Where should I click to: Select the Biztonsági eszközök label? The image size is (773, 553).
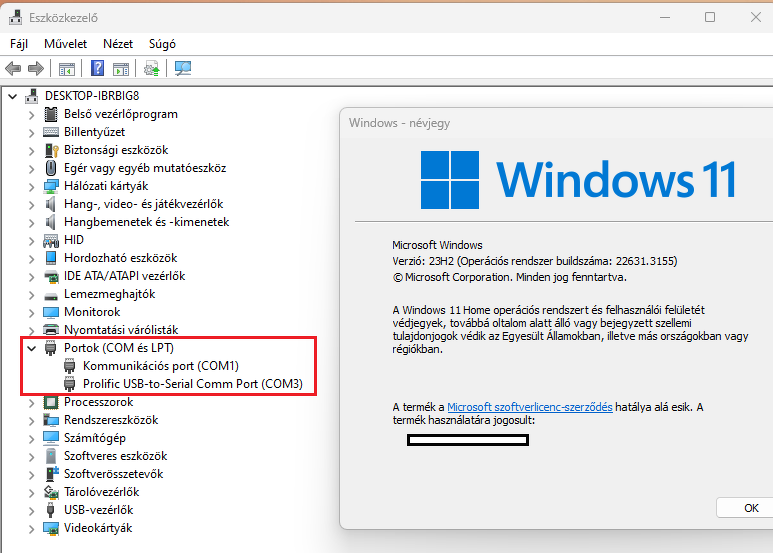(x=116, y=150)
